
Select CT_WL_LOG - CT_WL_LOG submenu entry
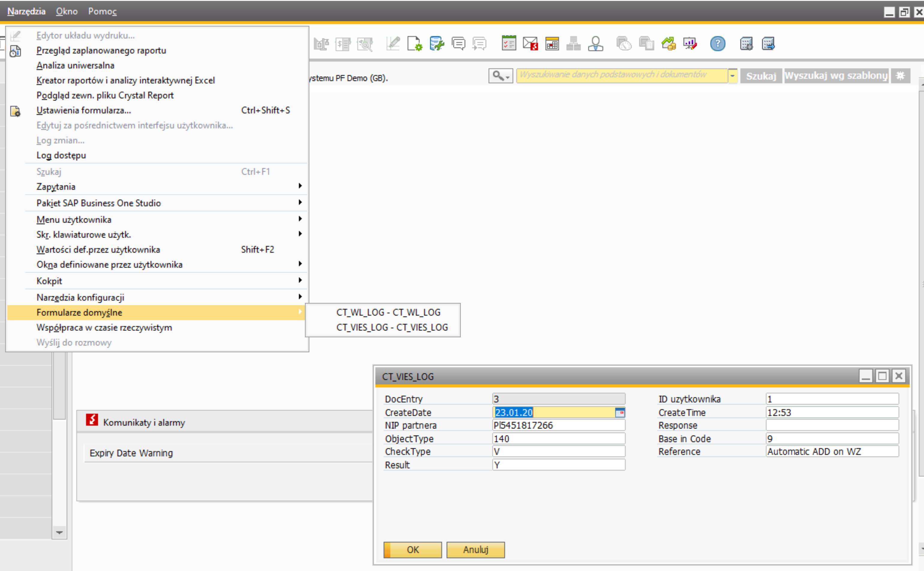pos(388,312)
